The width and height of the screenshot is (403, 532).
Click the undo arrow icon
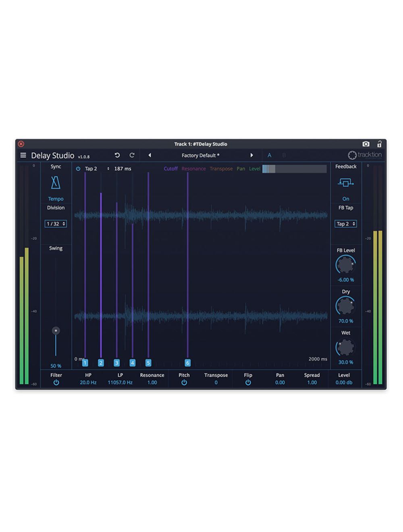[117, 155]
